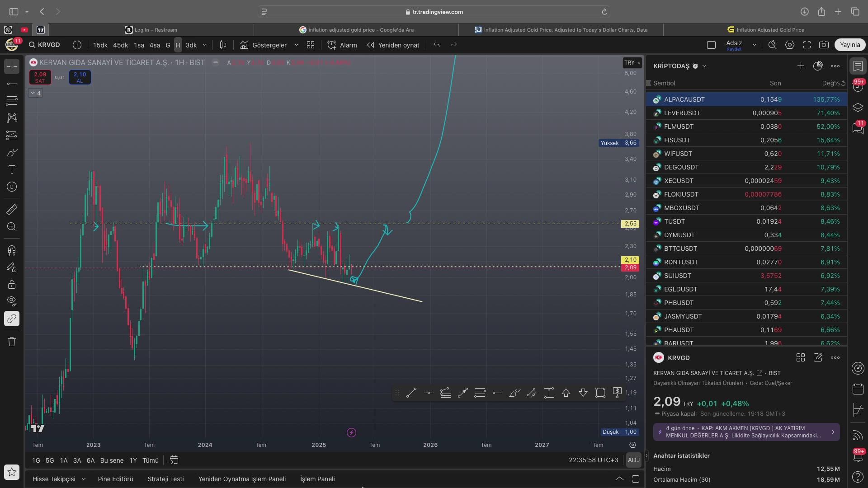
Task: Expand the time interval dropdown
Action: (204, 45)
